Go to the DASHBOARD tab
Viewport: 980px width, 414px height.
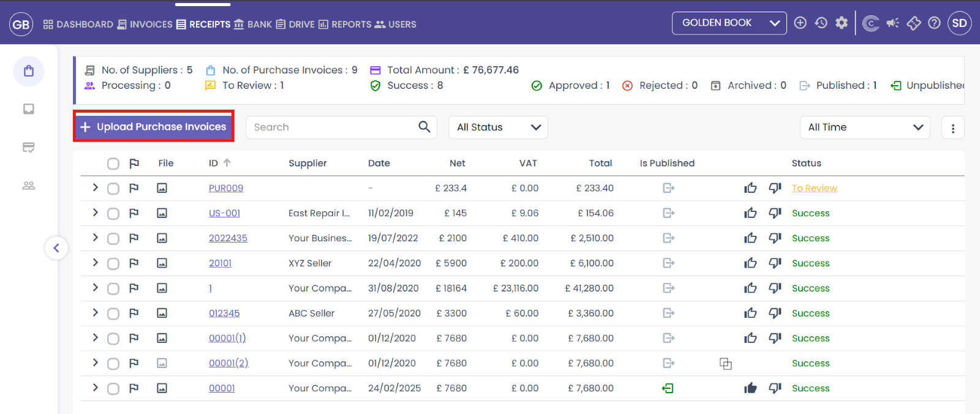[78, 24]
